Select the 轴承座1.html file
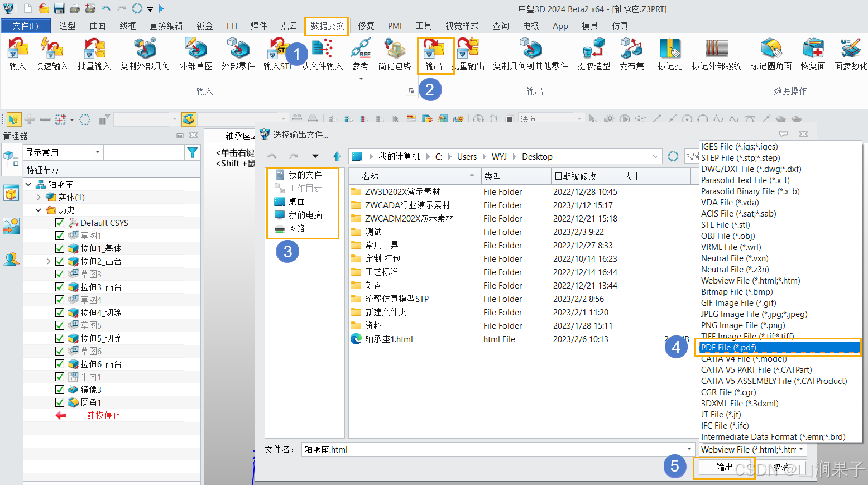The image size is (868, 485). point(389,339)
